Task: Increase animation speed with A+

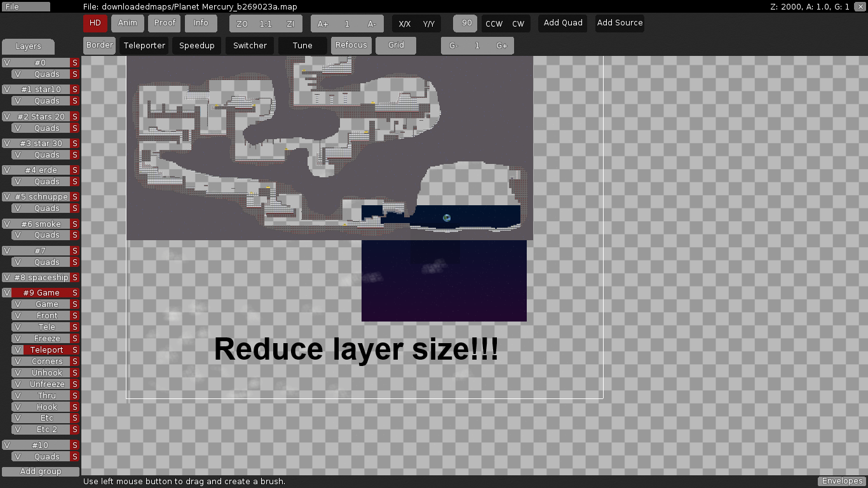Action: [x=323, y=24]
